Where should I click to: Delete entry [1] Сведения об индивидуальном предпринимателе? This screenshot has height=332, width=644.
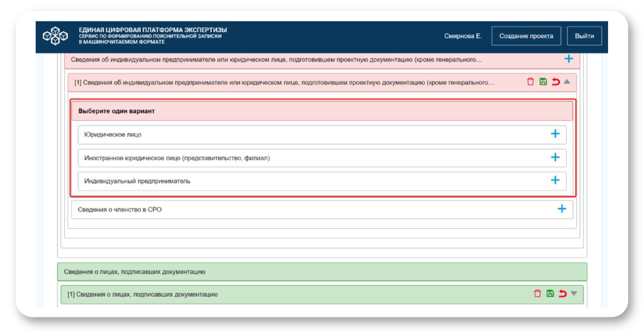(x=530, y=82)
